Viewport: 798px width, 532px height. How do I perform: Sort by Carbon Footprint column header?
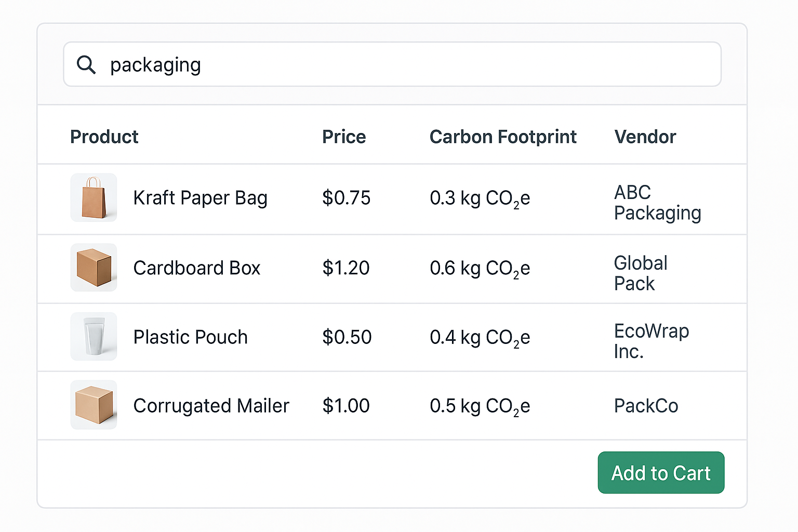pos(503,137)
